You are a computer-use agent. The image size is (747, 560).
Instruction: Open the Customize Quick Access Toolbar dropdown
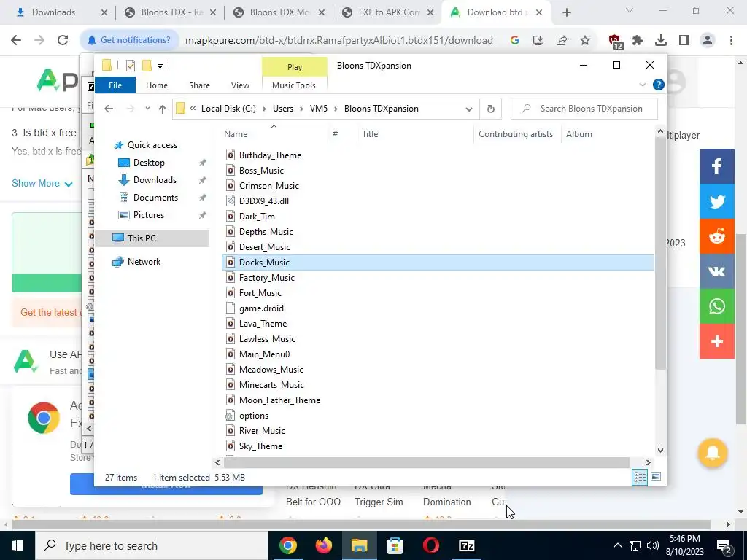[x=160, y=66]
